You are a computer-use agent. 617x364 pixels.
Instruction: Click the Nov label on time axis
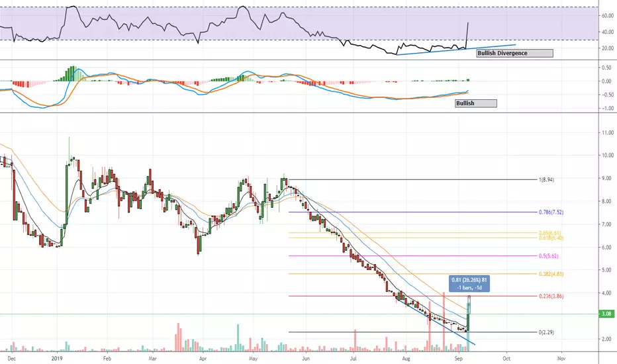(x=561, y=359)
